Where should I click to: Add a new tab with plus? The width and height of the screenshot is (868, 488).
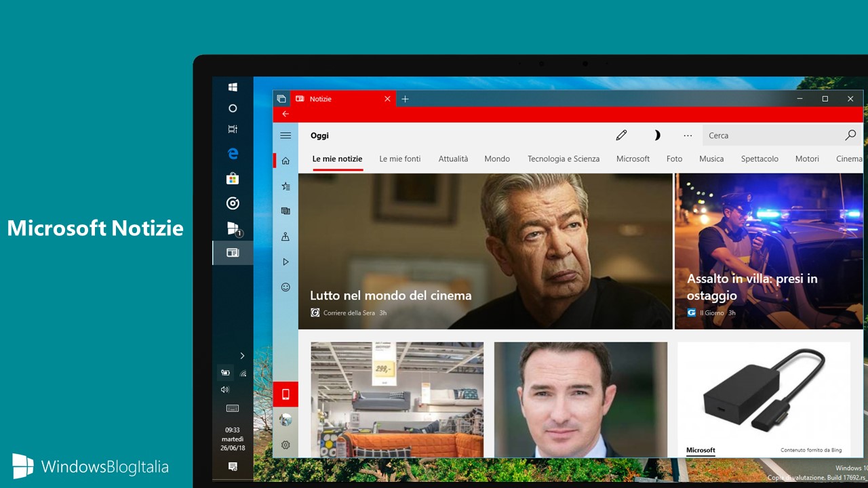(406, 99)
